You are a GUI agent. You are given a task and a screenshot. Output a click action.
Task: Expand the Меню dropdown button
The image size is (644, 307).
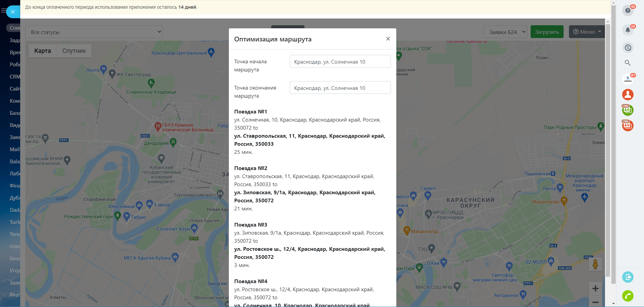587,32
